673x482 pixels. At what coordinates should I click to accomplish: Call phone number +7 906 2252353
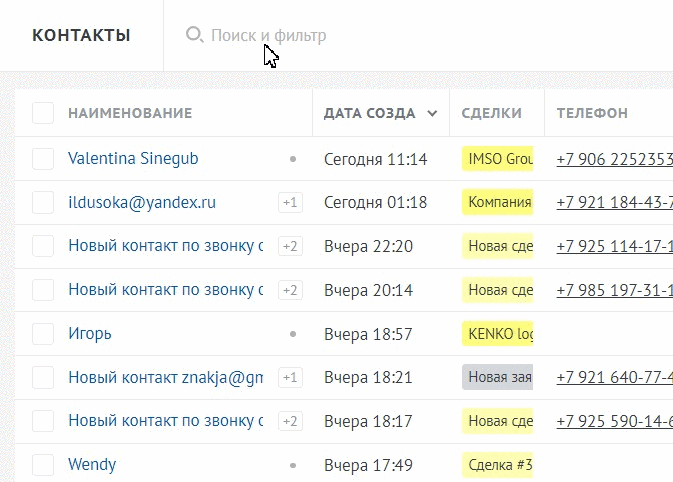(x=614, y=159)
